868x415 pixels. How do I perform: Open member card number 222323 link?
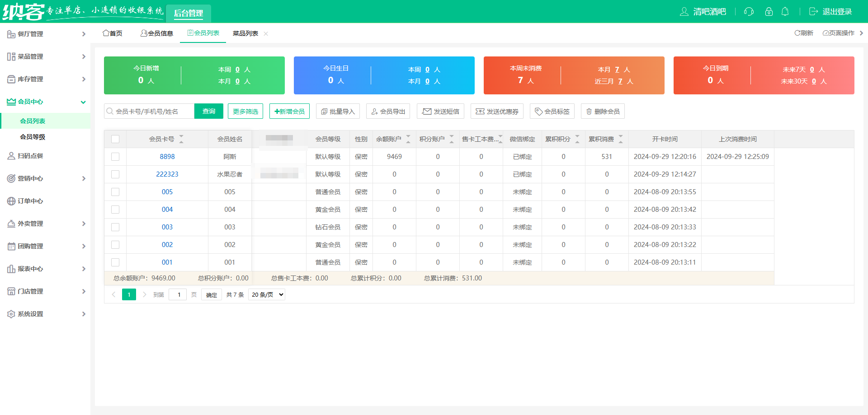[x=167, y=174]
